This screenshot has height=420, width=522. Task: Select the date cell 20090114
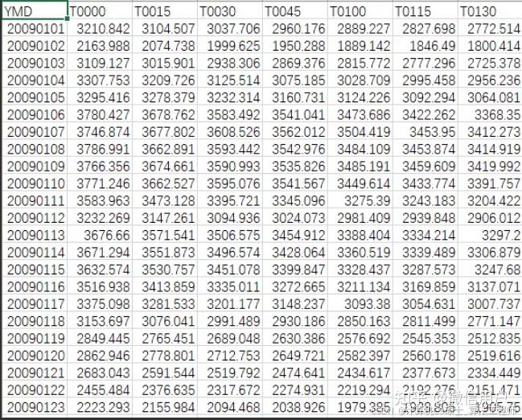(x=35, y=252)
